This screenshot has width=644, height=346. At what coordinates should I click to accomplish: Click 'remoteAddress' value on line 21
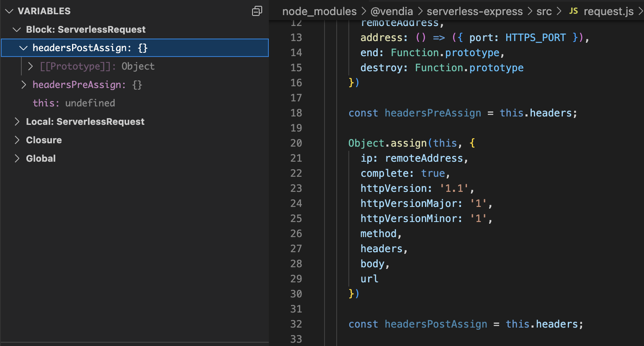pos(424,158)
